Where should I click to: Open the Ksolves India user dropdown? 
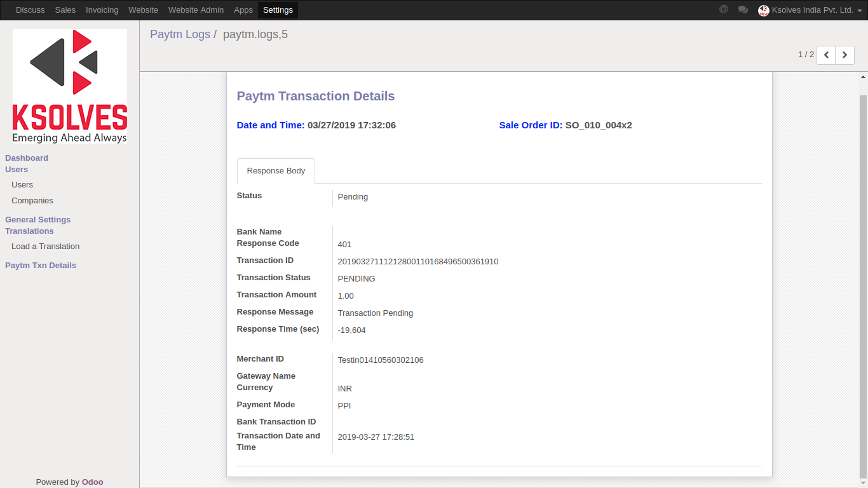810,10
